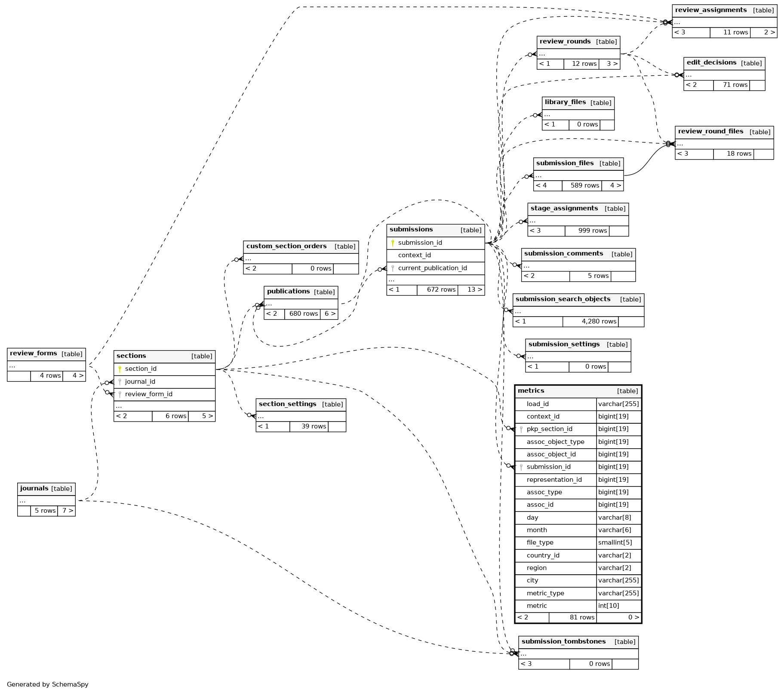
Task: Click the gray key icon beside review_form_id
Action: (x=120, y=394)
